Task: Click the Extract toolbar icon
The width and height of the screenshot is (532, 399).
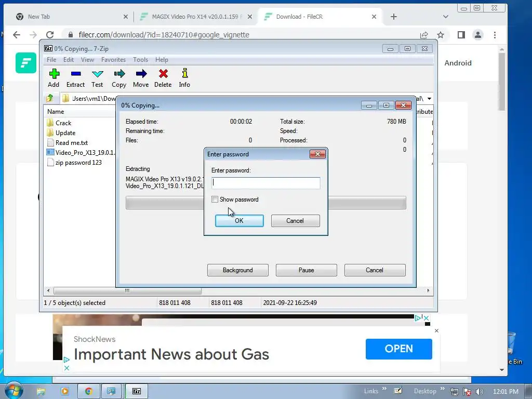Action: 75,78
